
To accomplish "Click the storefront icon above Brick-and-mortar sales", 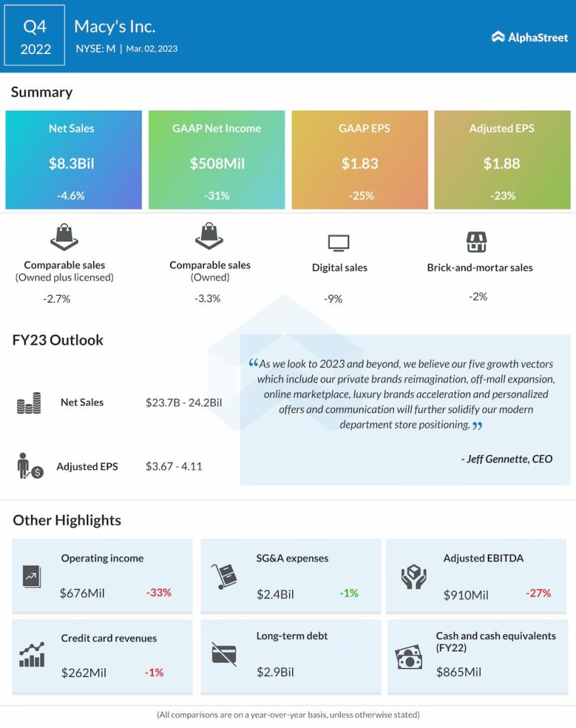I will 476,242.
